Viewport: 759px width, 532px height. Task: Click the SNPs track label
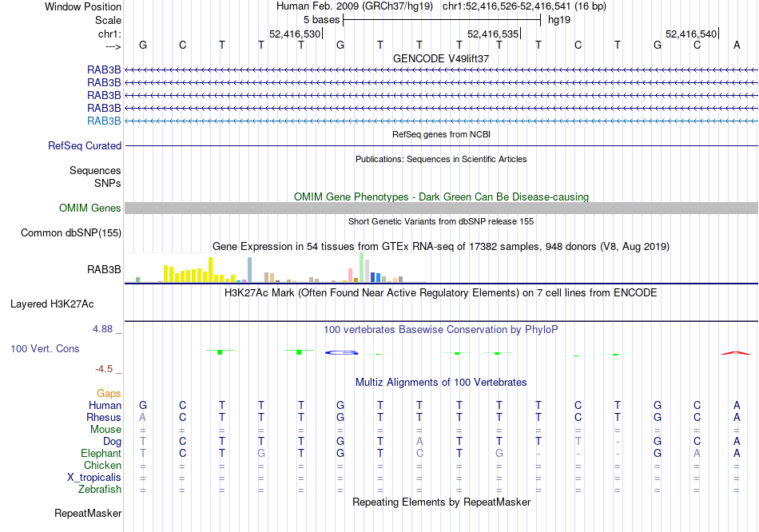(x=108, y=184)
